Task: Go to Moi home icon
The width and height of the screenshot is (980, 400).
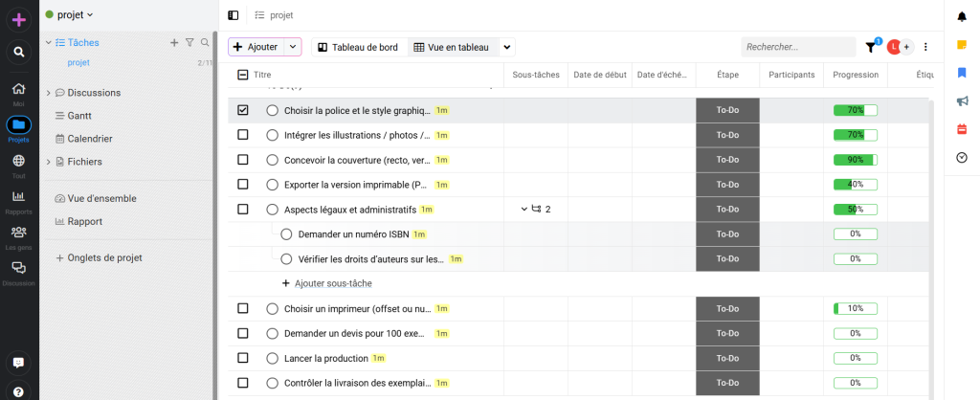Action: (x=19, y=89)
